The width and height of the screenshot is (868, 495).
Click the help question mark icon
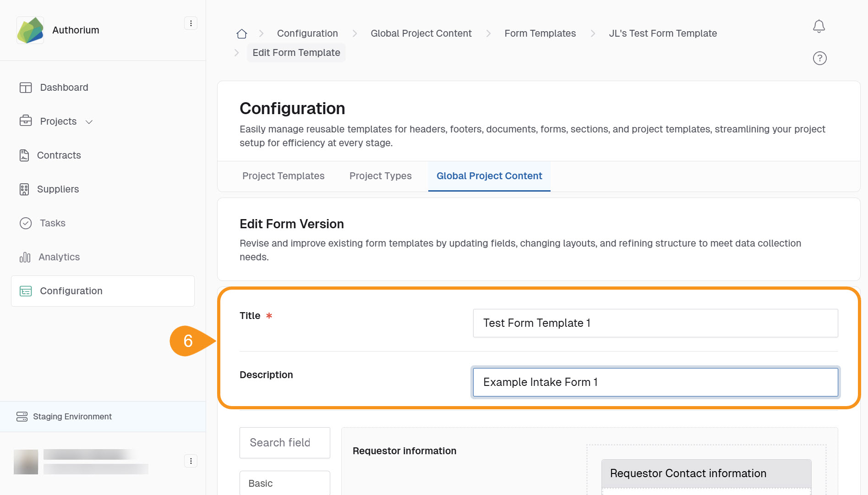[x=819, y=58]
